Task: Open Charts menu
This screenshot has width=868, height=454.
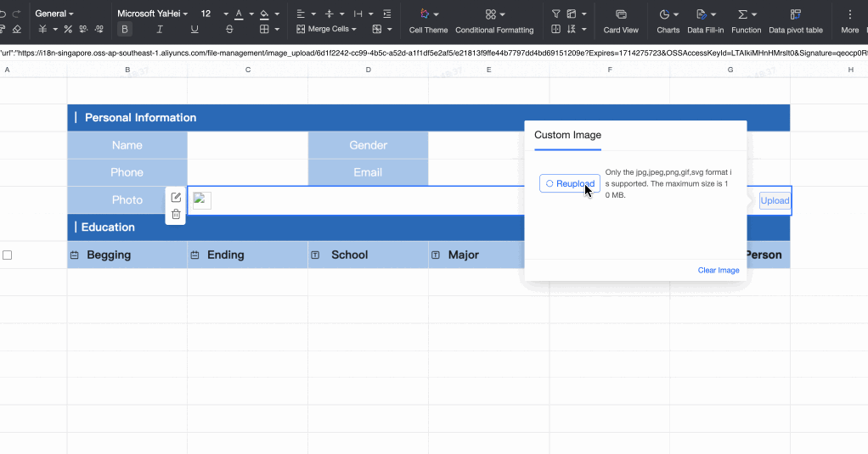Action: (x=668, y=21)
